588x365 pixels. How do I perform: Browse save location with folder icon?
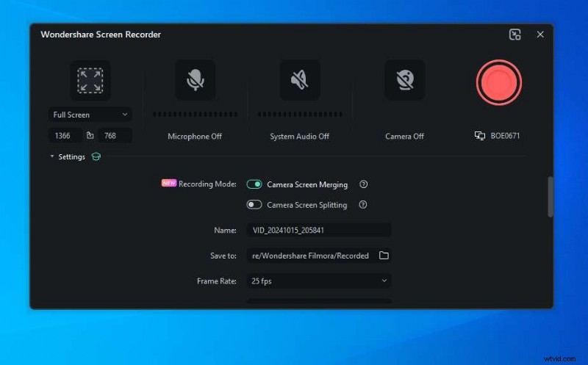[384, 255]
